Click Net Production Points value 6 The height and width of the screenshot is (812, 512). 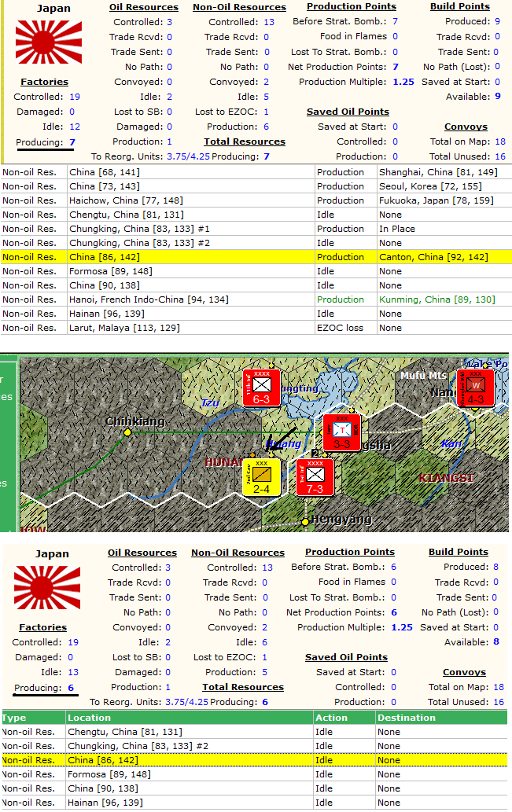[x=394, y=612]
